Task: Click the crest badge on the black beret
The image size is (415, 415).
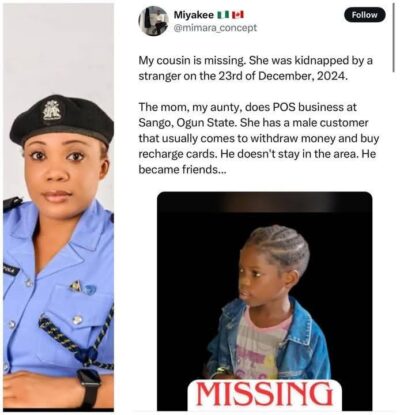Action: (x=52, y=109)
